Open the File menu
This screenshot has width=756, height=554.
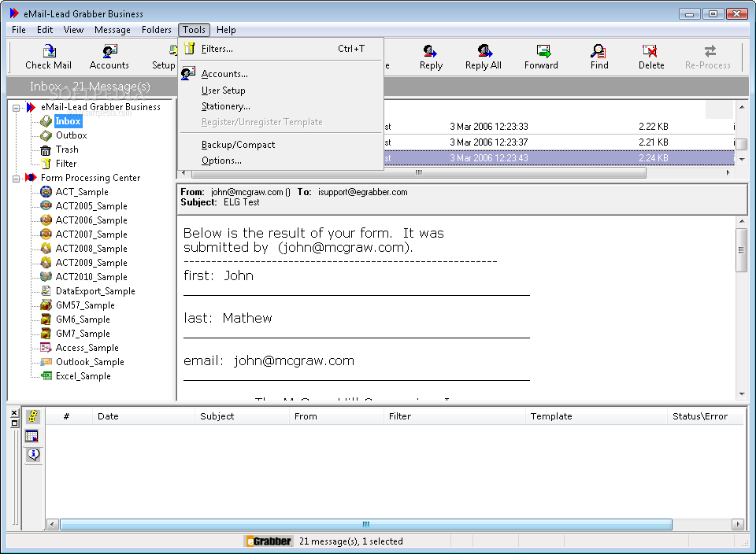pos(19,30)
